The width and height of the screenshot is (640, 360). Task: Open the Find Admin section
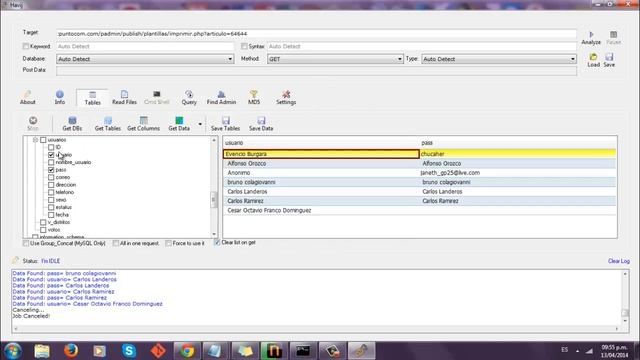[221, 98]
